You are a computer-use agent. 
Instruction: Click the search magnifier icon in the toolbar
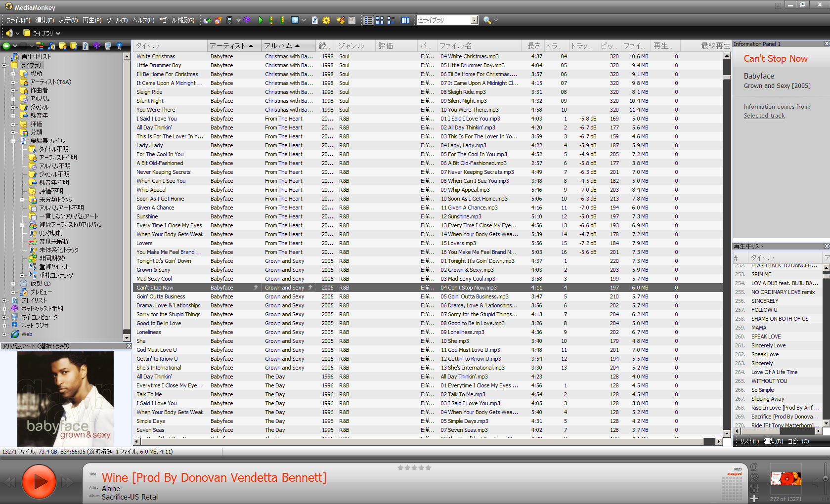click(487, 20)
